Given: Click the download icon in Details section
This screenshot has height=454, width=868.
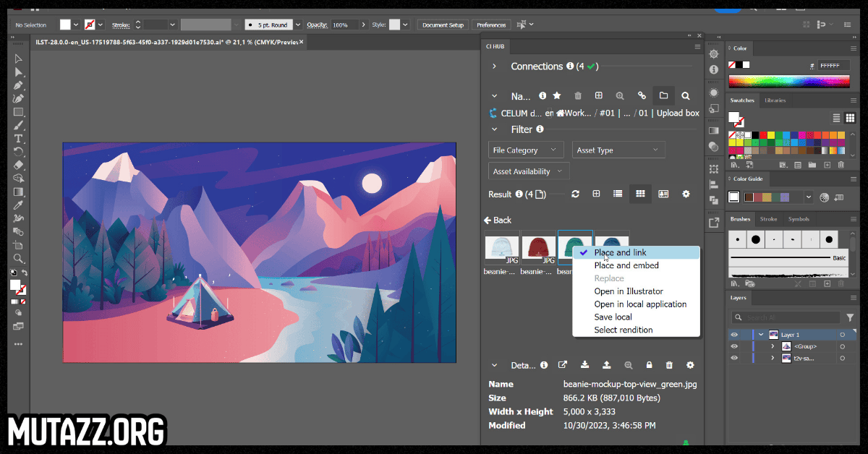Looking at the screenshot, I should 584,365.
